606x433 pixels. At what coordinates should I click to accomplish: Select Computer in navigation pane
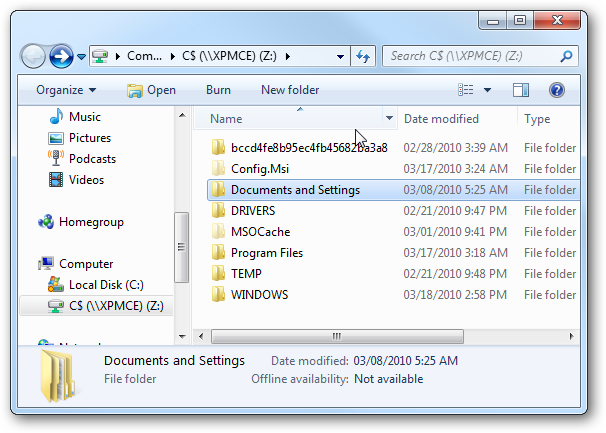pos(86,264)
